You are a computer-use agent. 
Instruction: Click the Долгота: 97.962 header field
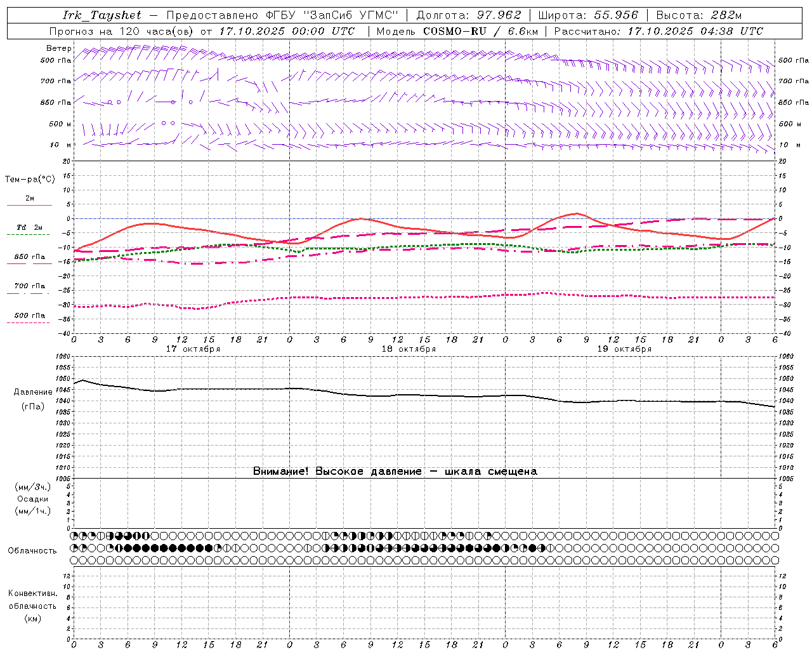[469, 15]
